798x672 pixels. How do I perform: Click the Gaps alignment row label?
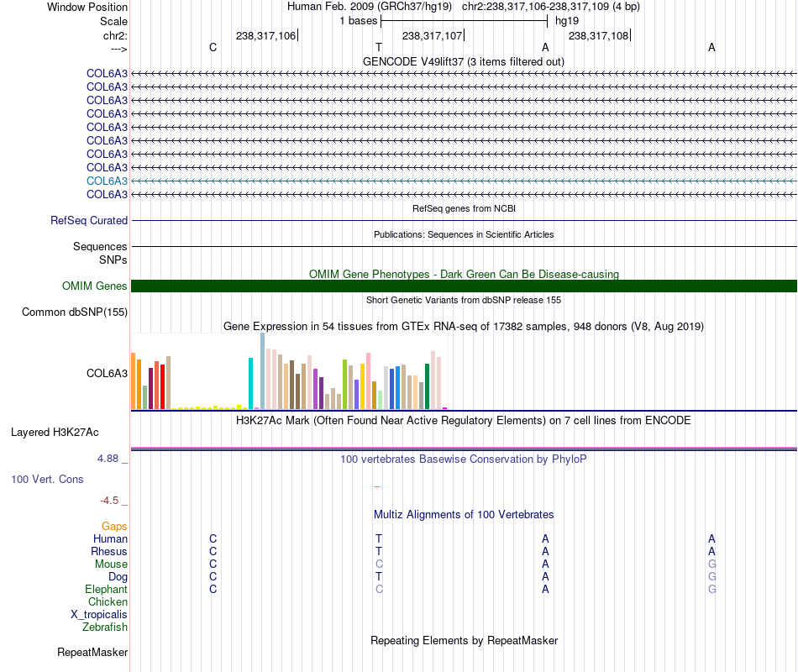[114, 527]
